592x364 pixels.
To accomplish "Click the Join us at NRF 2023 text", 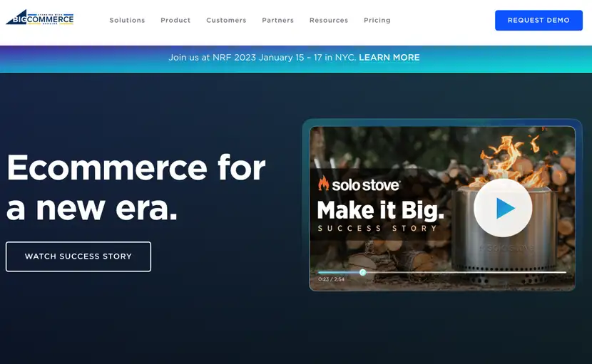I will point(262,57).
